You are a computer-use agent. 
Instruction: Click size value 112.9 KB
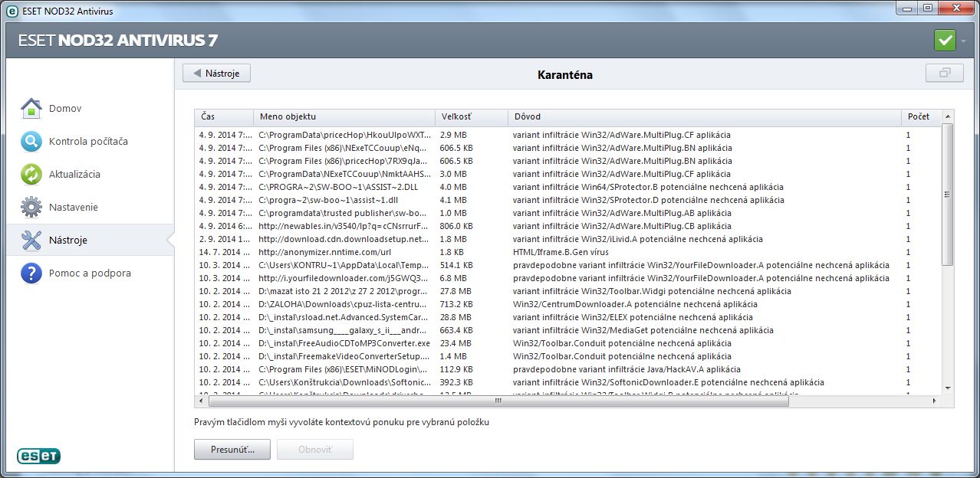pyautogui.click(x=456, y=369)
